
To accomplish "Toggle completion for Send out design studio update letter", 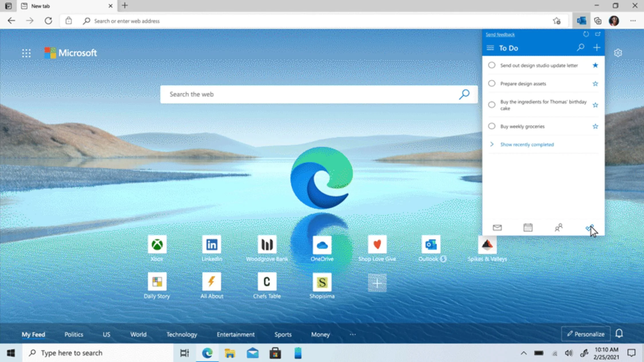I will [492, 65].
